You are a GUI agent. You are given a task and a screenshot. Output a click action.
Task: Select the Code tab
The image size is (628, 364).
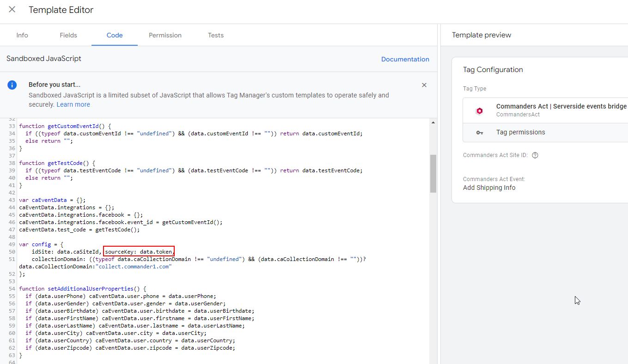coord(115,35)
